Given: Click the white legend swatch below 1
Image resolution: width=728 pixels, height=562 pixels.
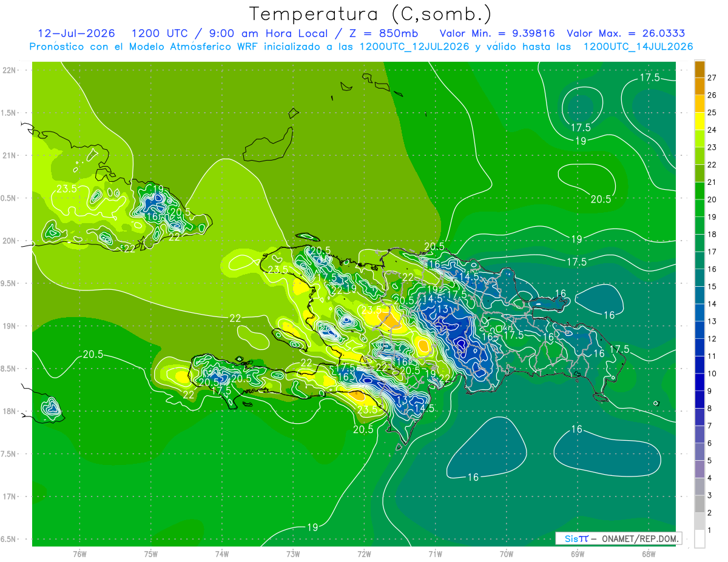Looking at the screenshot, I should (699, 539).
